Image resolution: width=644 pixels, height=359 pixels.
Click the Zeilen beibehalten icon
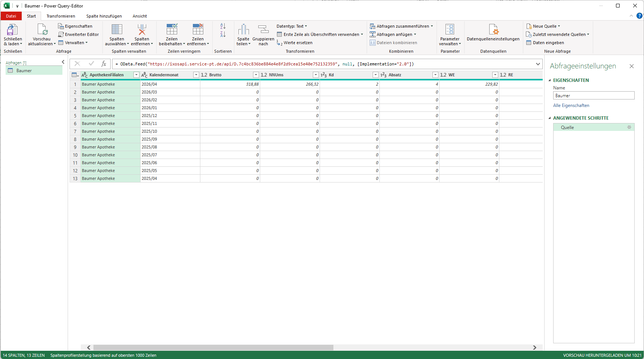[172, 30]
